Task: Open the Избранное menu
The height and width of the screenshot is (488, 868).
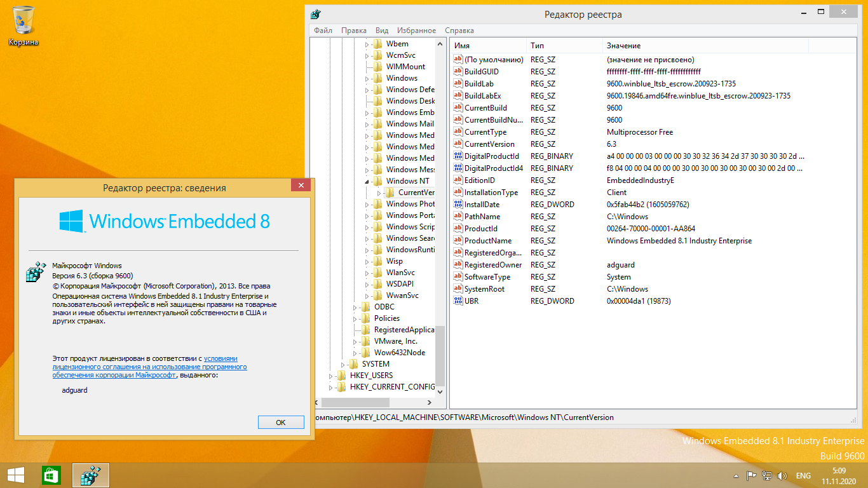Action: pyautogui.click(x=417, y=30)
